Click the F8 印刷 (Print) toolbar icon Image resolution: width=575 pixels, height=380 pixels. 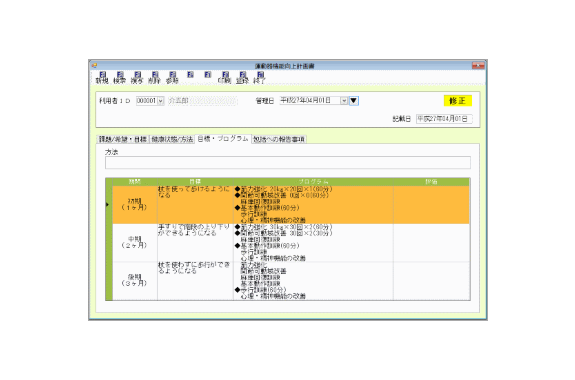coord(225,77)
